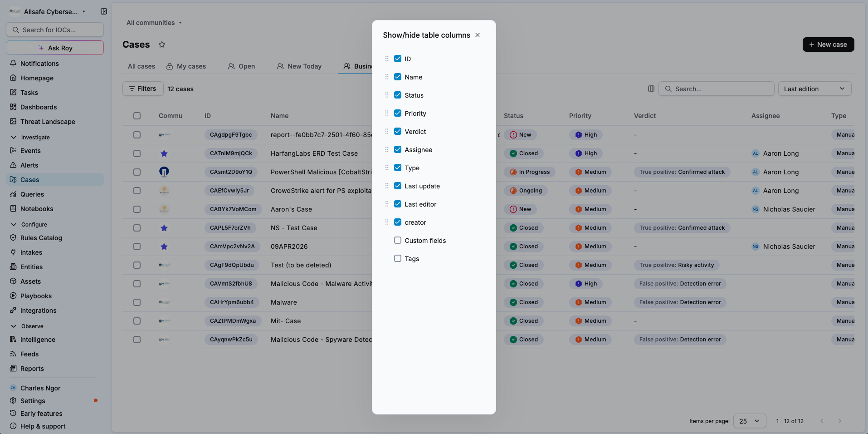Ask Roy assistant button
The width and height of the screenshot is (868, 434).
(x=55, y=48)
